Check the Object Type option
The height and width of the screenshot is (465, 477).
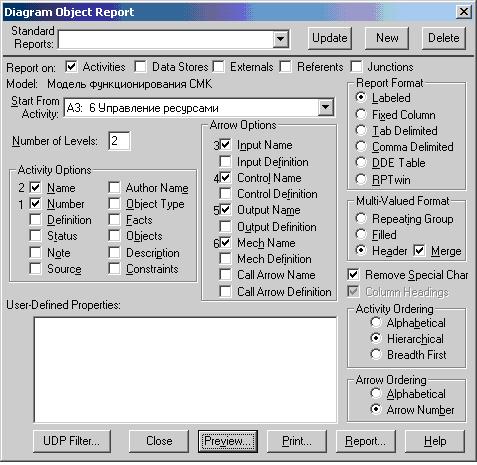coord(114,204)
